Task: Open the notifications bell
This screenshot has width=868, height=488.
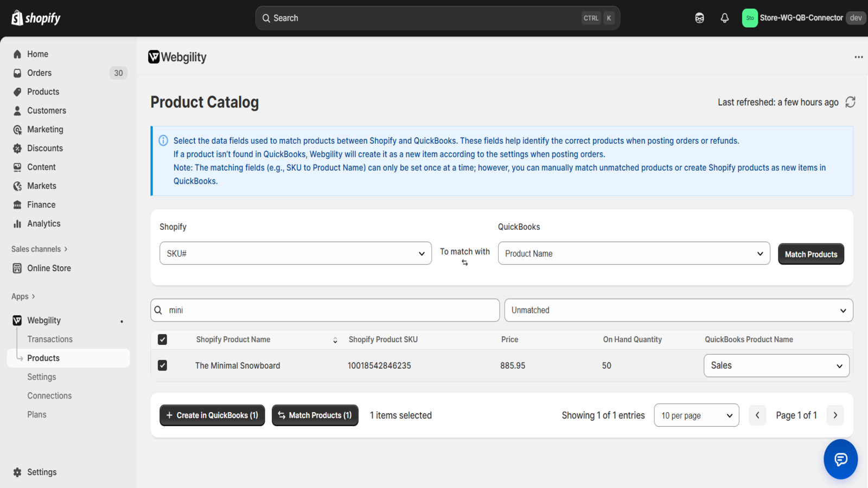Action: 724,18
